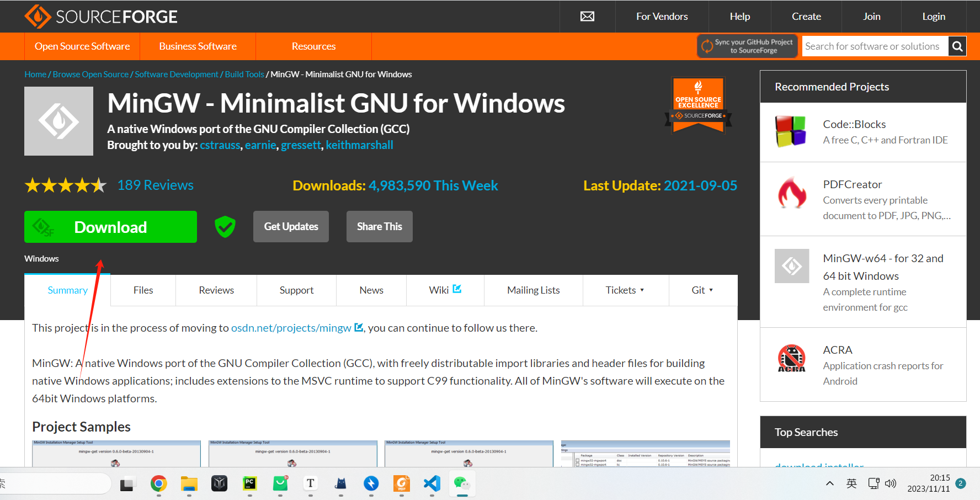
Task: Open PyCharm from the taskbar
Action: [x=250, y=484]
